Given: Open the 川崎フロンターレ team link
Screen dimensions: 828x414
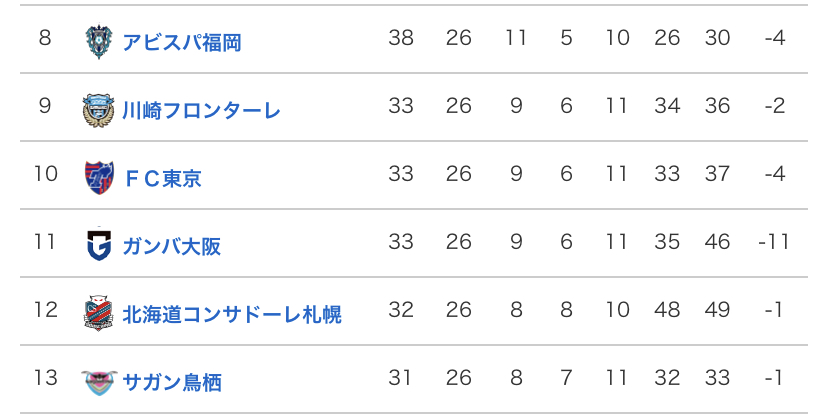Looking at the screenshot, I should (x=201, y=110).
